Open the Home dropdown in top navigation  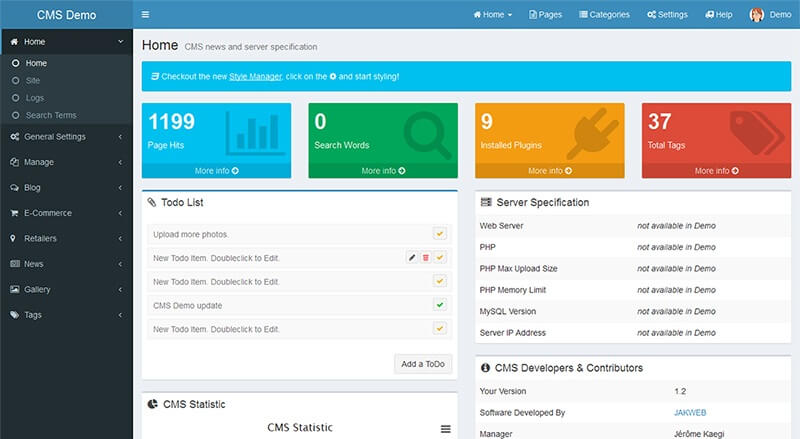point(492,15)
